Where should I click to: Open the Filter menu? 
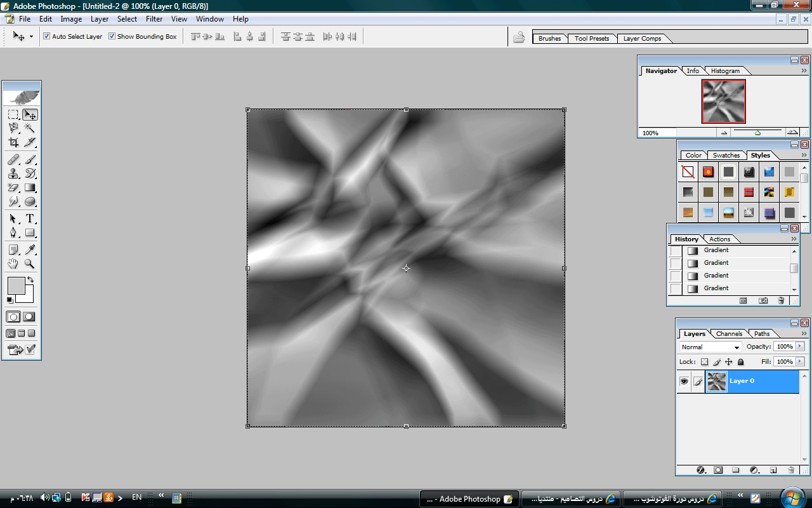point(154,19)
